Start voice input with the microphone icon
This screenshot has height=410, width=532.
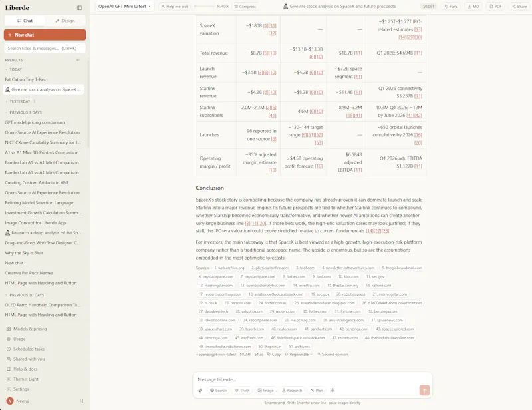pos(332,390)
